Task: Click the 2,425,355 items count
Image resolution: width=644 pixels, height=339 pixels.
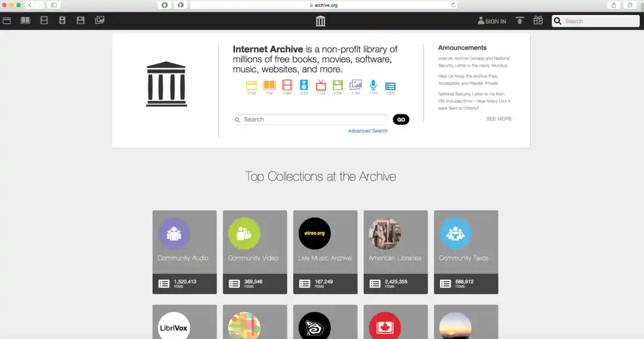Action: pos(396,282)
